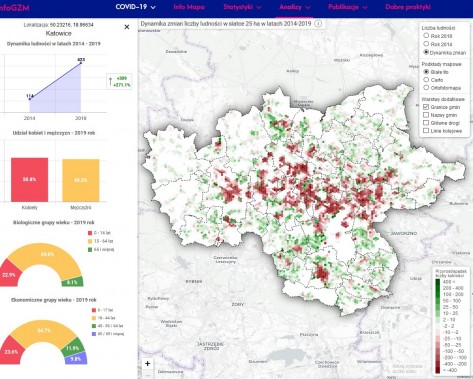The width and height of the screenshot is (473, 379).
Task: Click the 23.6% red economic age segment
Action: pyautogui.click(x=11, y=351)
